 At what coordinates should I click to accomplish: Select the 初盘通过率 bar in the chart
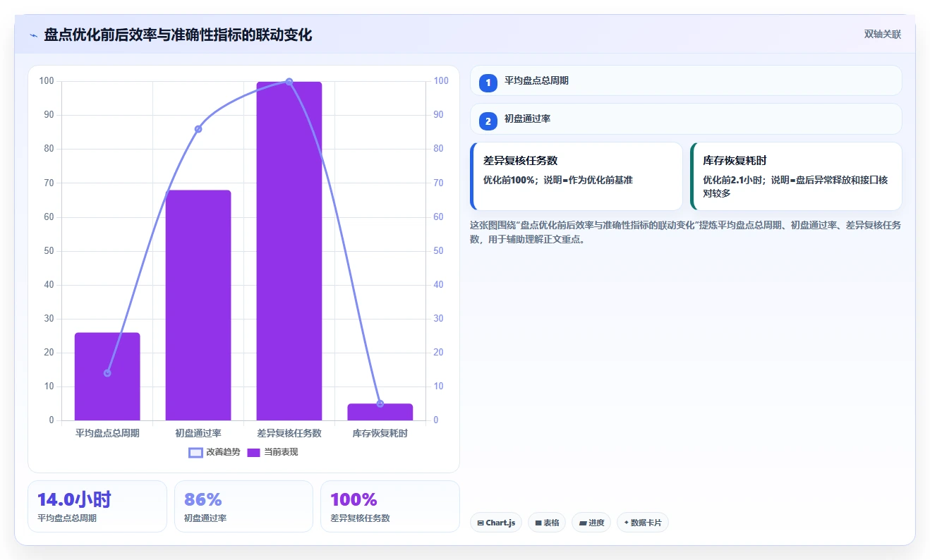pos(198,305)
